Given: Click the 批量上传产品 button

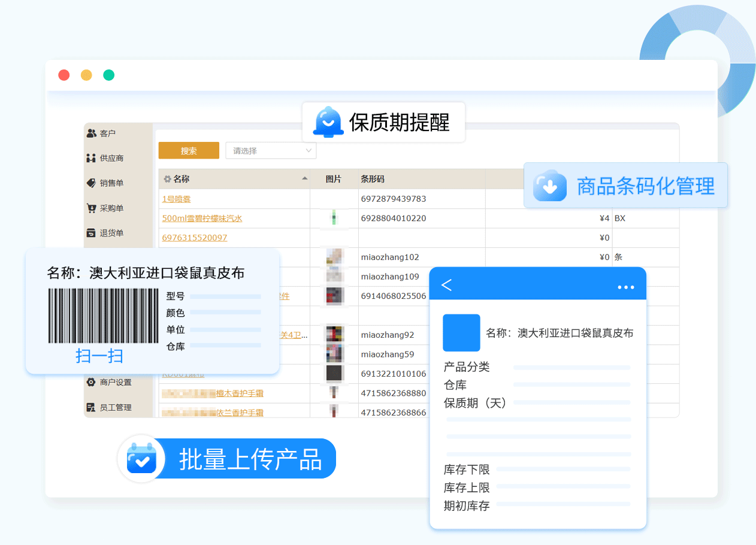Looking at the screenshot, I should [x=250, y=459].
